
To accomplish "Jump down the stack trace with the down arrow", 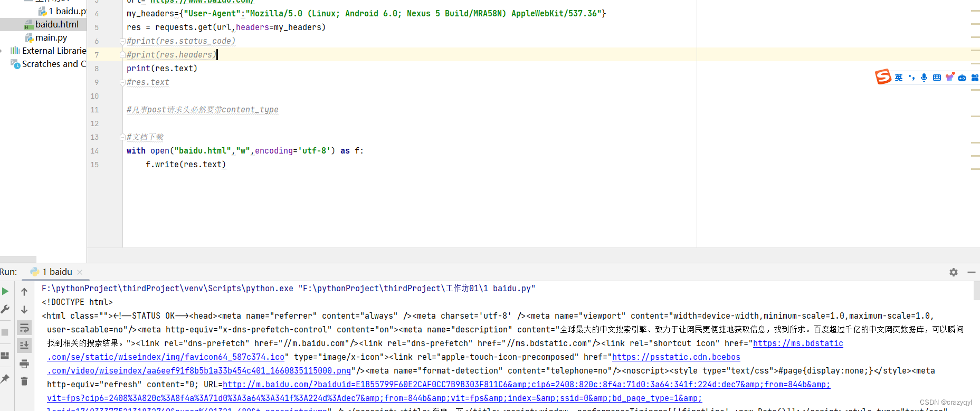I will coord(24,310).
